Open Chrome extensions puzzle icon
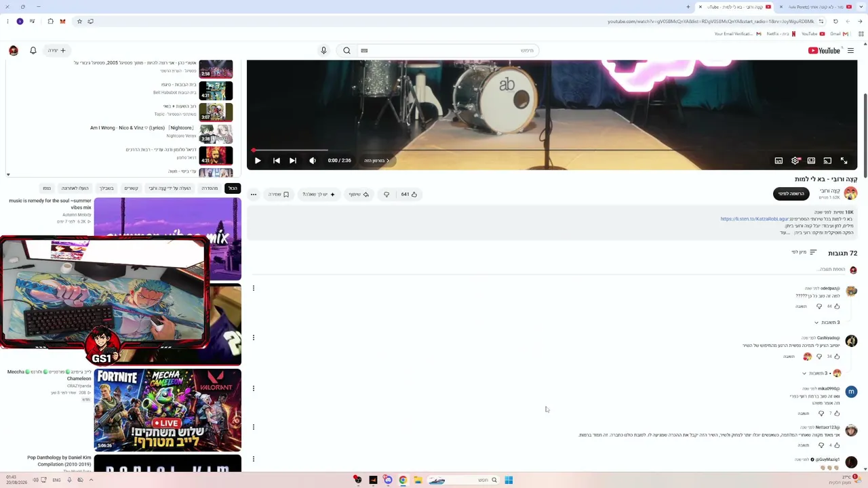The image size is (868, 488). point(50,21)
